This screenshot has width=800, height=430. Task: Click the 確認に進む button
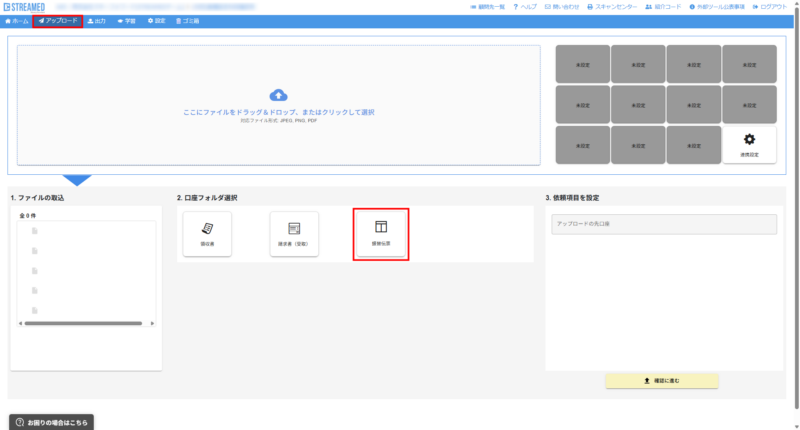[662, 381]
